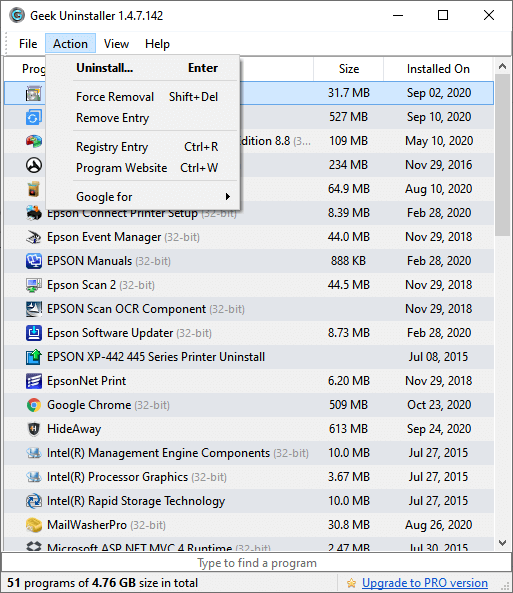
Task: Click icon of the 234 MB program row
Action: 34,165
